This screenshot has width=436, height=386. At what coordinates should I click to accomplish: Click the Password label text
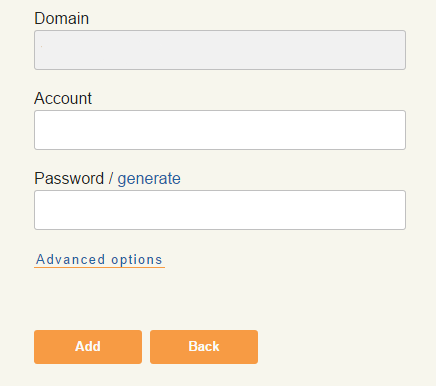tap(69, 179)
